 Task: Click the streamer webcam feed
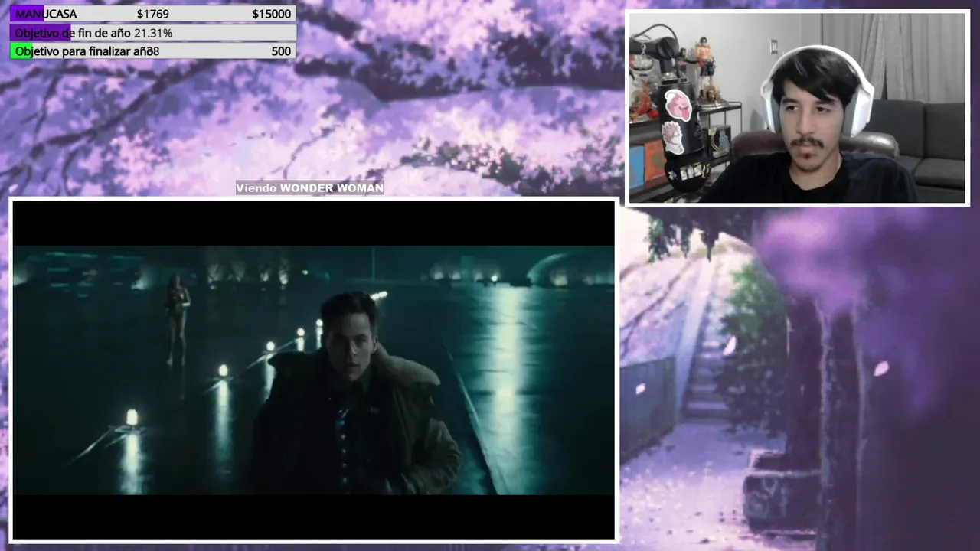point(797,108)
